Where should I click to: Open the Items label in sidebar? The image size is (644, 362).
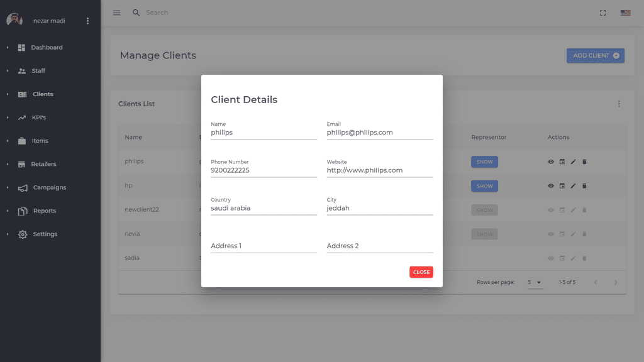pyautogui.click(x=40, y=141)
